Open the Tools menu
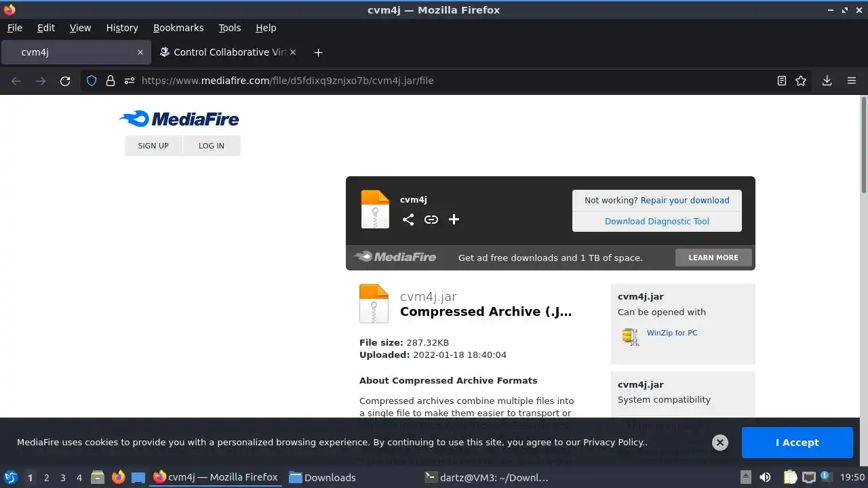Screen dimensions: 868x488 [229, 28]
